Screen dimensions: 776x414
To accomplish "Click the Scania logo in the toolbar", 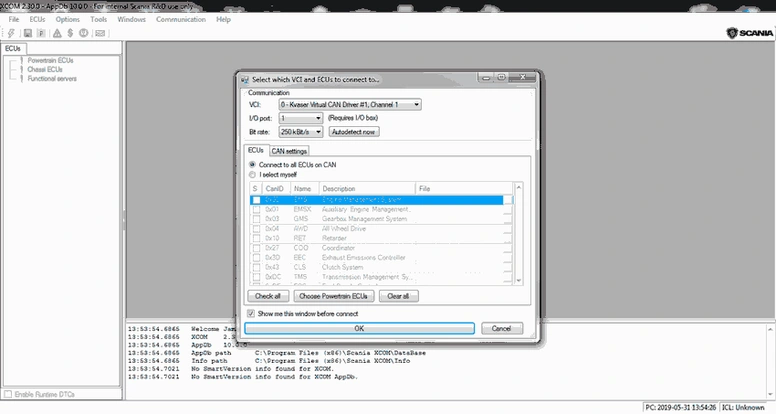I will 749,33.
